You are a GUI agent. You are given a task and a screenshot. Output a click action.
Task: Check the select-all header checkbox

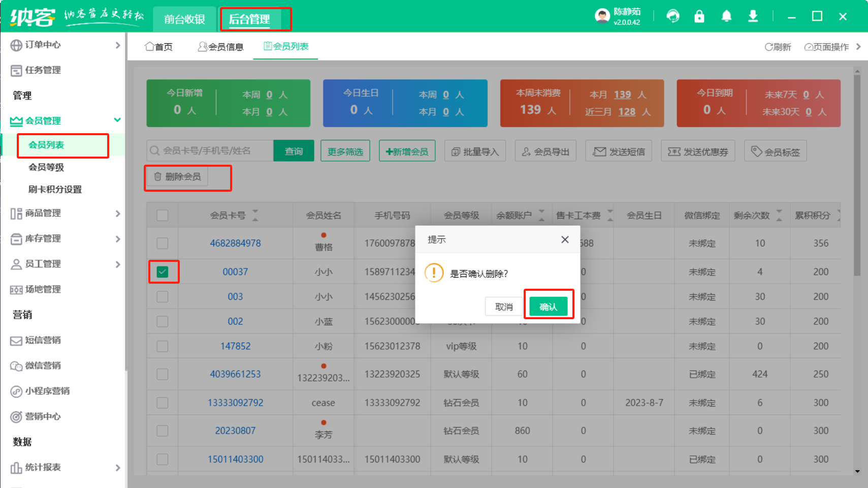(x=163, y=216)
